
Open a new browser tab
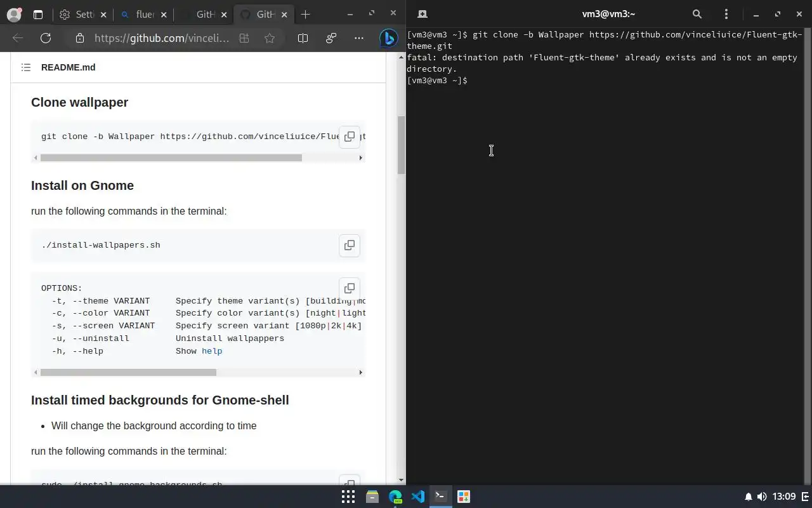tap(306, 14)
